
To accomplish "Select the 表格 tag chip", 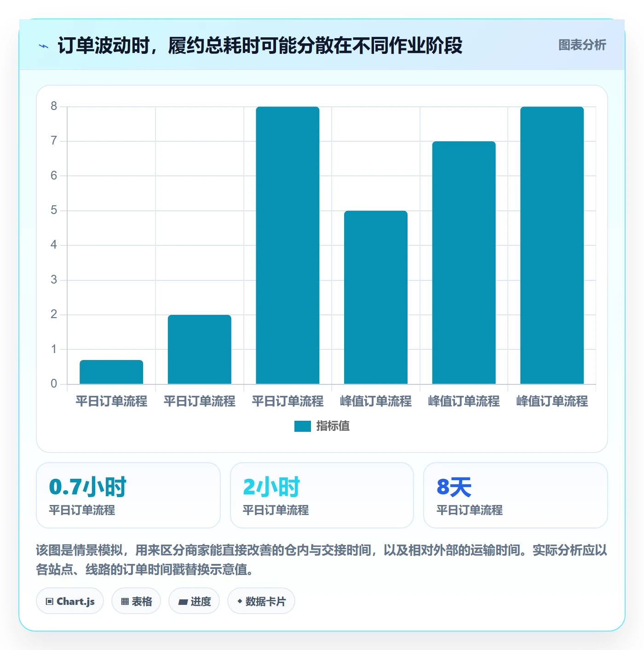I will pyautogui.click(x=136, y=601).
